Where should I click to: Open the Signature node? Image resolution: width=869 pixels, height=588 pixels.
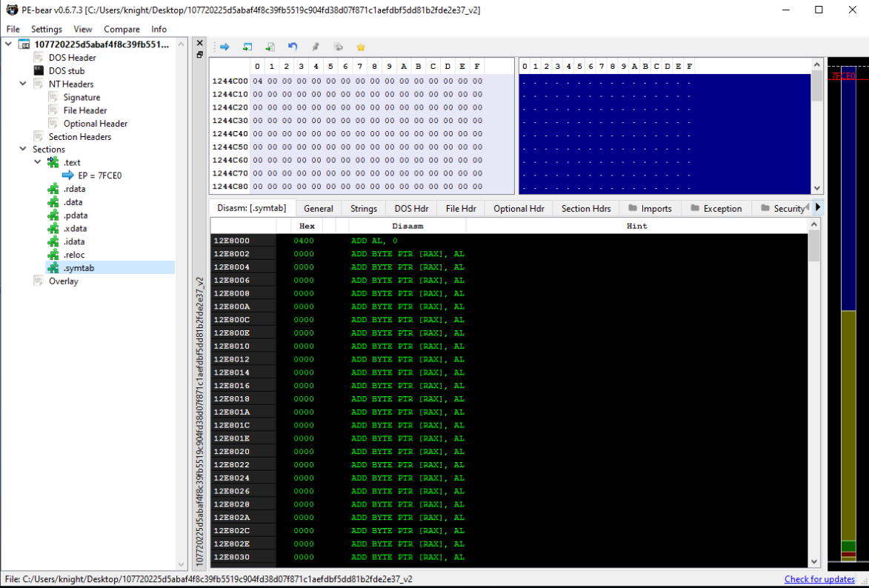point(81,98)
